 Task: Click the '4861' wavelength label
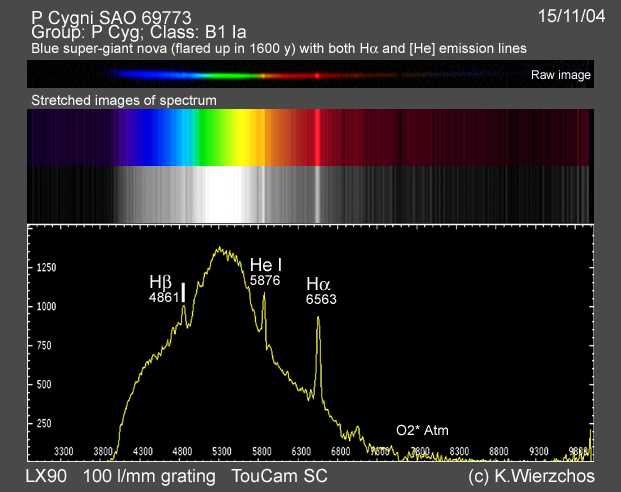coord(164,297)
